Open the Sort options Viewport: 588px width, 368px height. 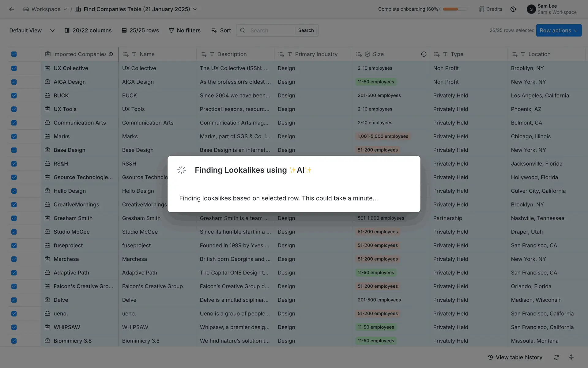[221, 30]
